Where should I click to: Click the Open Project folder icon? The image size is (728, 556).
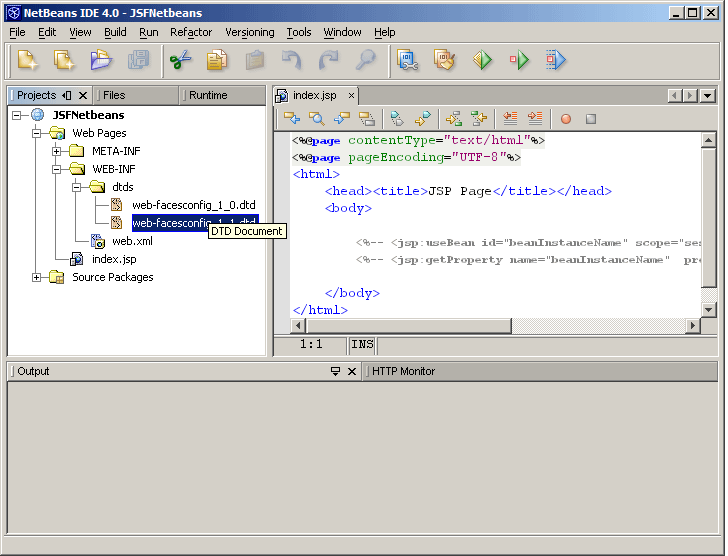(x=101, y=61)
